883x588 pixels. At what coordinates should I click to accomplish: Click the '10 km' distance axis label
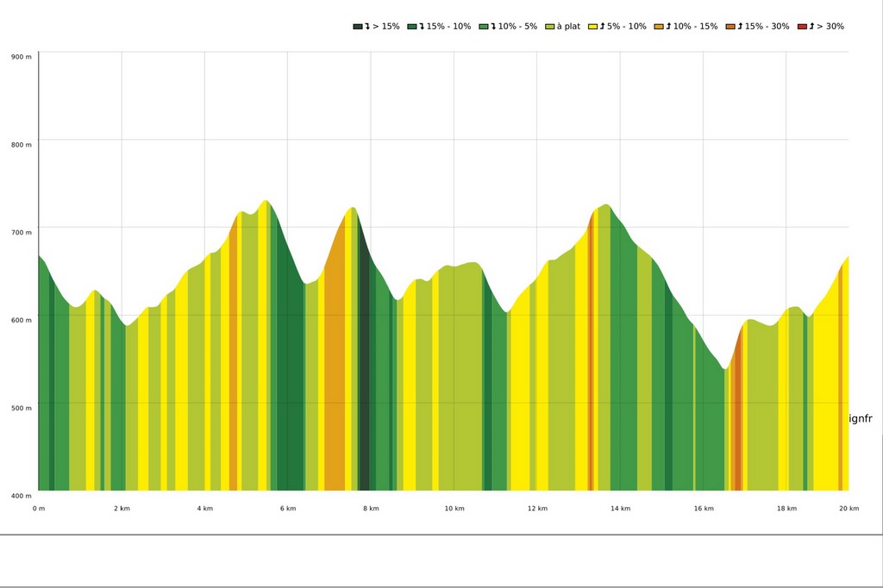[x=454, y=509]
